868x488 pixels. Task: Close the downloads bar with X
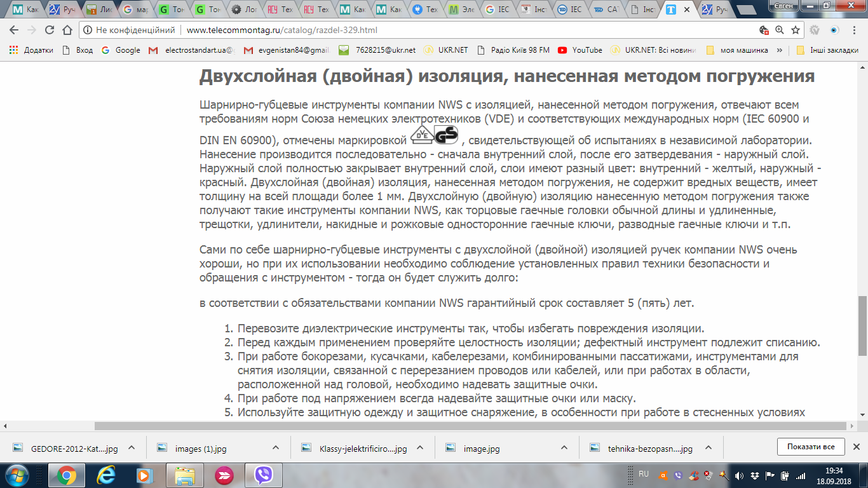(856, 447)
